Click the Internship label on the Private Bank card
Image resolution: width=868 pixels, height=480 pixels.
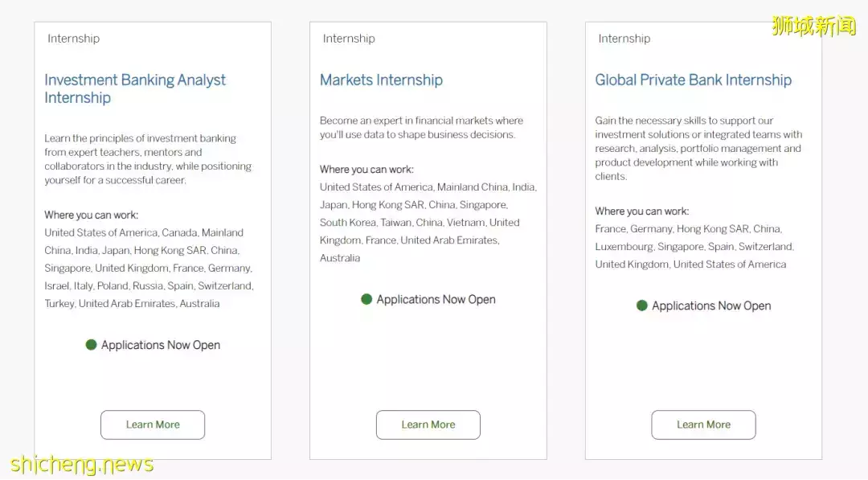(x=624, y=39)
